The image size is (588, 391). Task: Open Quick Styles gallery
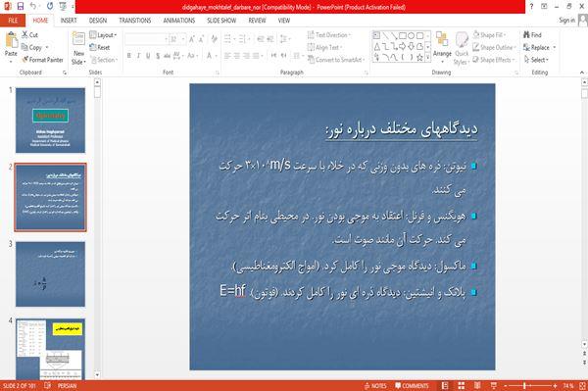click(x=462, y=49)
